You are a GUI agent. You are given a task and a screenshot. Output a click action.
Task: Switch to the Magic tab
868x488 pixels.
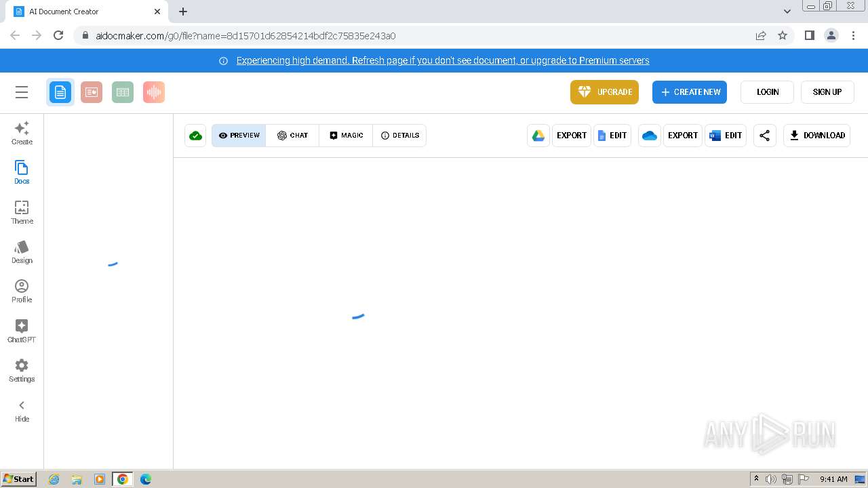[346, 136]
